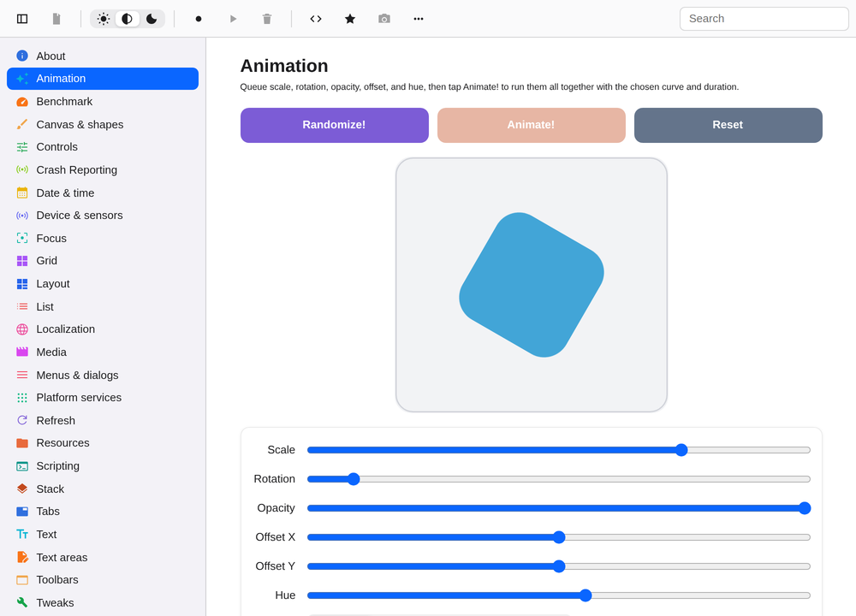This screenshot has width=856, height=616.
Task: Click the Grid squares icon
Action: click(x=22, y=261)
